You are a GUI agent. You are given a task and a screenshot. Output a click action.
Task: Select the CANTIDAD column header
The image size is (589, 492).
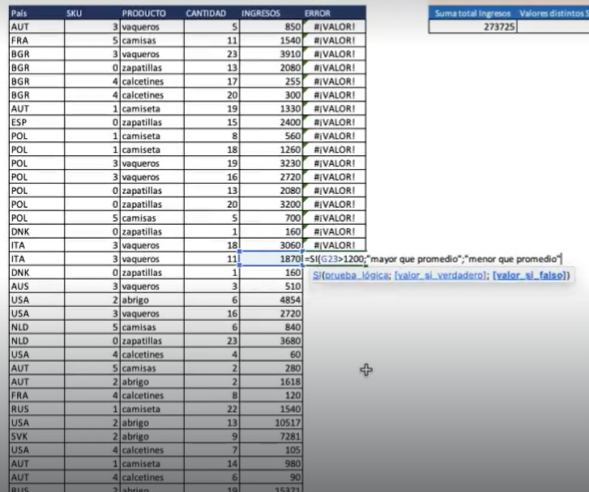point(212,13)
